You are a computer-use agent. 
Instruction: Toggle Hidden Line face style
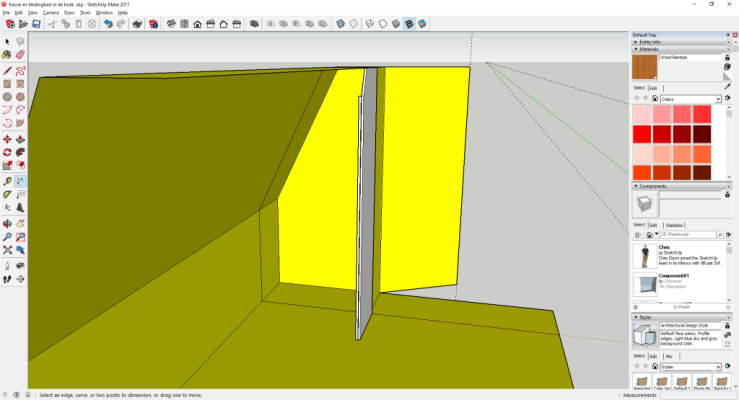point(383,24)
